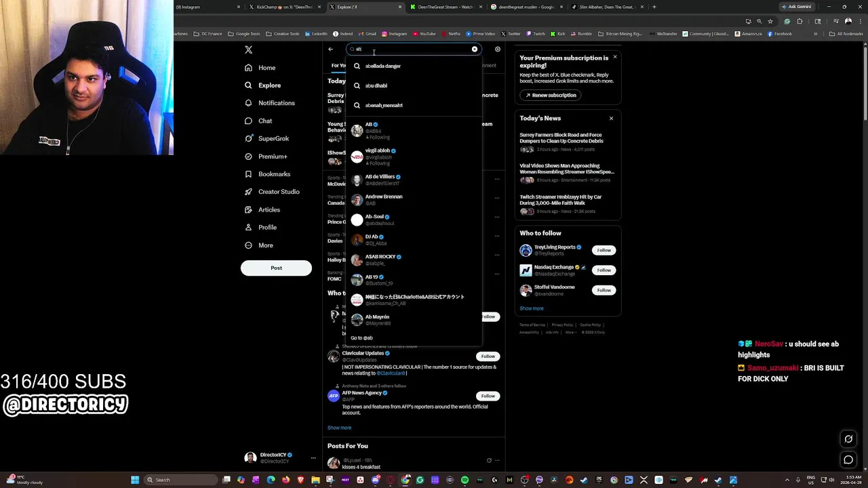Close the Today's News panel

[x=611, y=119]
